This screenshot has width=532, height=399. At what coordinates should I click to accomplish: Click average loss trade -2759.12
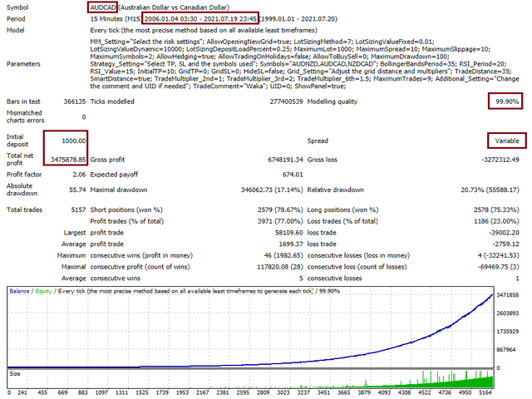(x=506, y=244)
